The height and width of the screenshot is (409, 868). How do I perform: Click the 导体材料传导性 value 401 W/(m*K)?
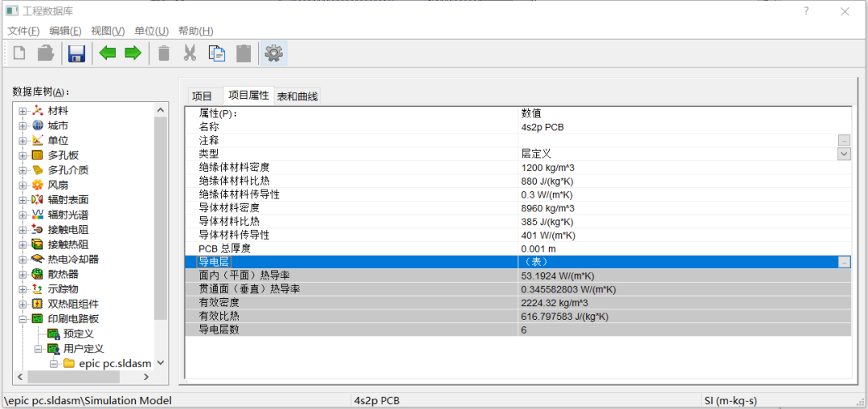point(549,235)
